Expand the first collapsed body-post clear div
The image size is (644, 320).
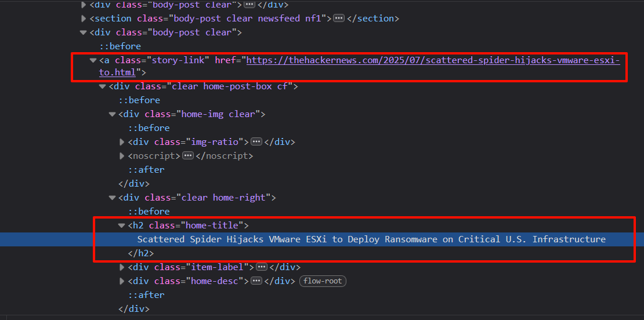[84, 5]
